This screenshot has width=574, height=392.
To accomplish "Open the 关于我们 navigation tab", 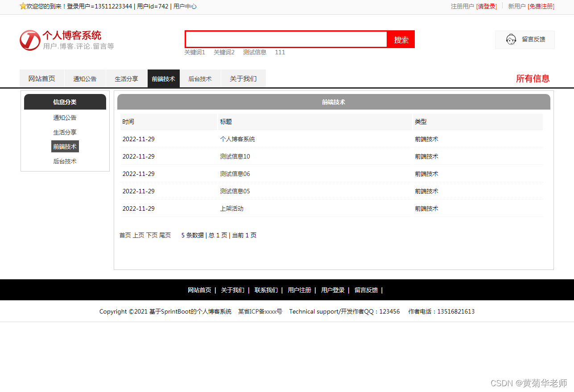I will (243, 78).
